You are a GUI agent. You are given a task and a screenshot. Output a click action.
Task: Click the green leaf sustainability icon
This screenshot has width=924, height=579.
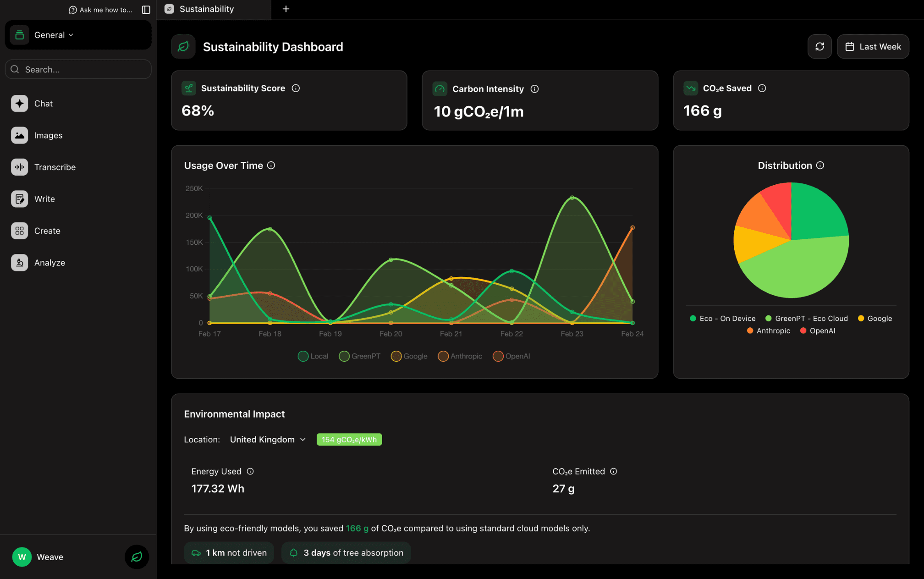137,557
